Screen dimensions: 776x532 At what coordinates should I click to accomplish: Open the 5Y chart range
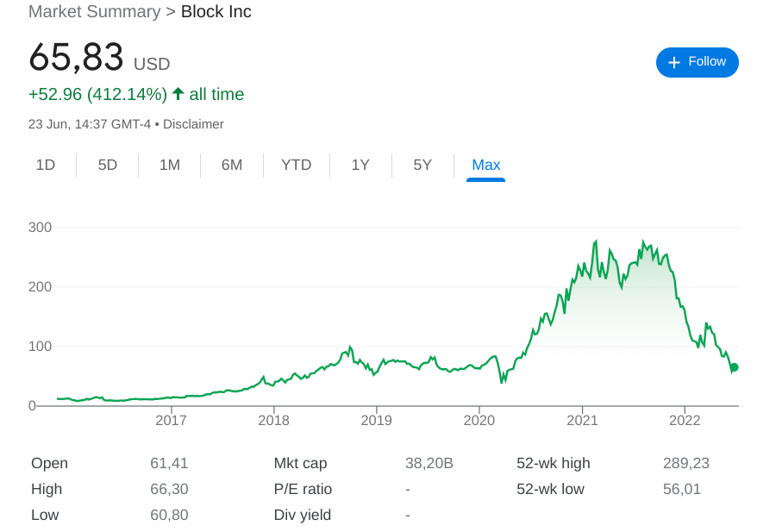point(422,165)
